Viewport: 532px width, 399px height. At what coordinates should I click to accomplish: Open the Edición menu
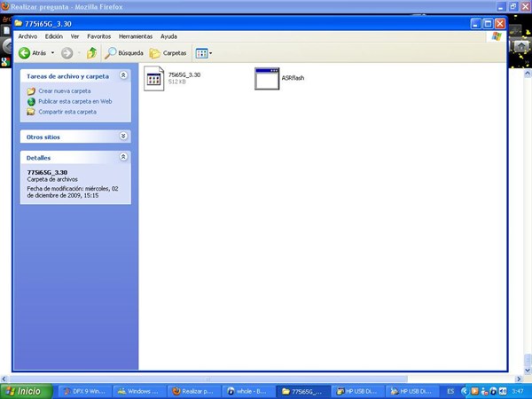pos(54,36)
